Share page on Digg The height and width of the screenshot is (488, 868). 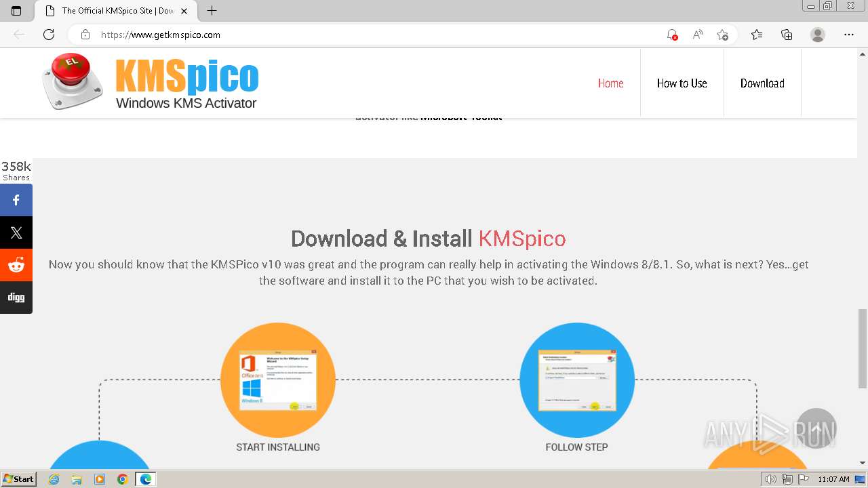pyautogui.click(x=16, y=298)
